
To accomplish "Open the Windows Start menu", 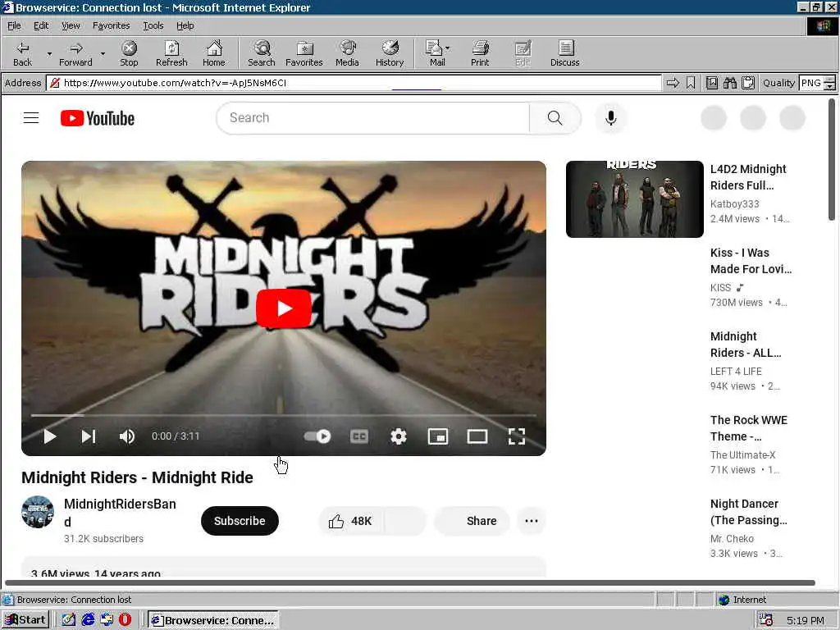I will [25, 620].
